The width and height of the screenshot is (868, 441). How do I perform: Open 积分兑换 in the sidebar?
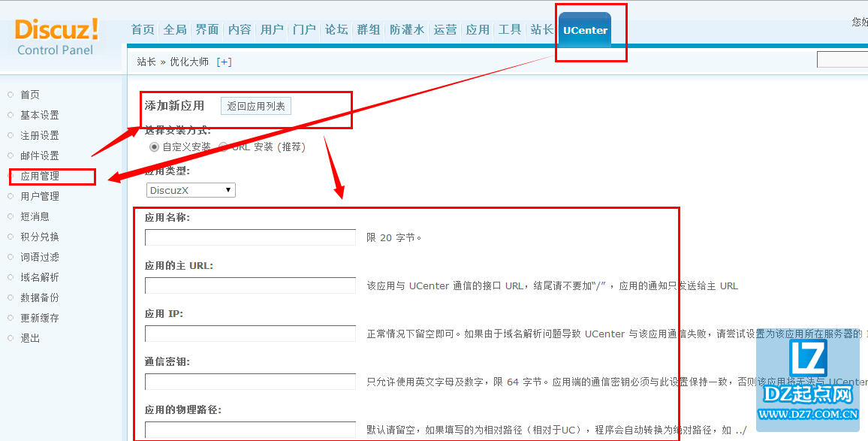point(39,237)
